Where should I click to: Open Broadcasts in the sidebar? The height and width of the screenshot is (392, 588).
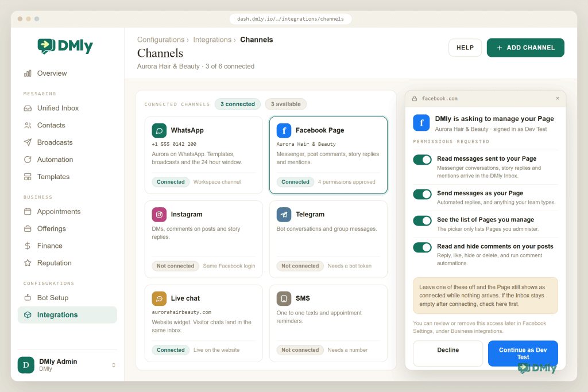pos(67,142)
